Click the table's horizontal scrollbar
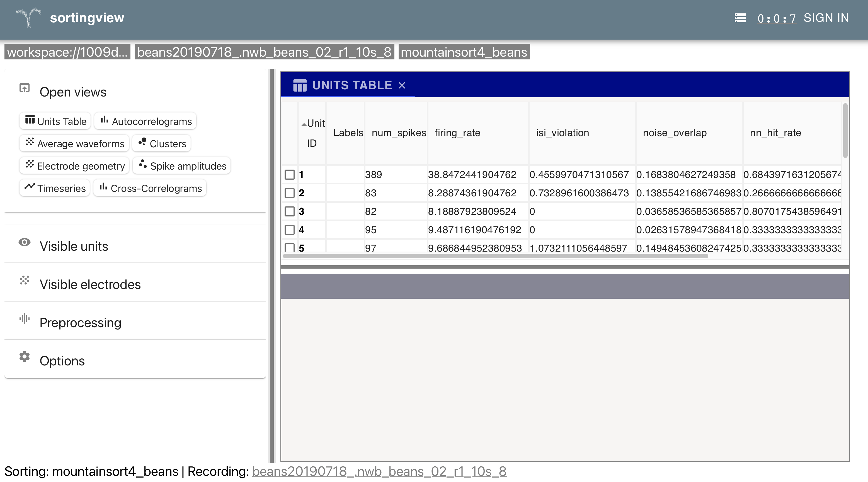This screenshot has height=482, width=868. click(x=495, y=256)
